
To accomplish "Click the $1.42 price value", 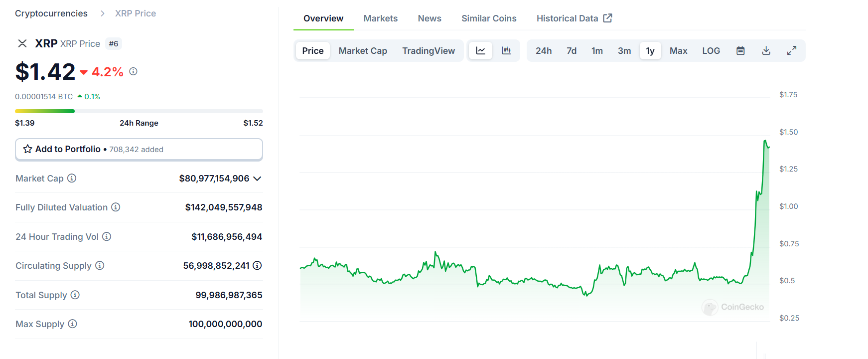I will [45, 72].
